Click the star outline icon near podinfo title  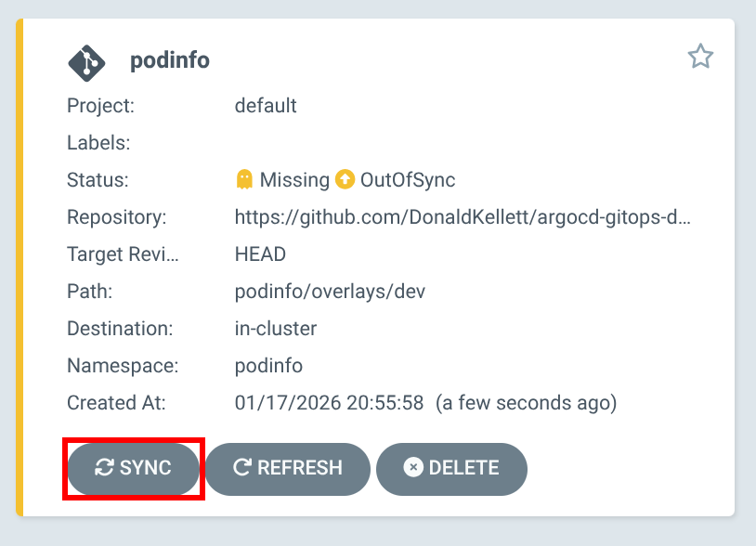pos(700,57)
